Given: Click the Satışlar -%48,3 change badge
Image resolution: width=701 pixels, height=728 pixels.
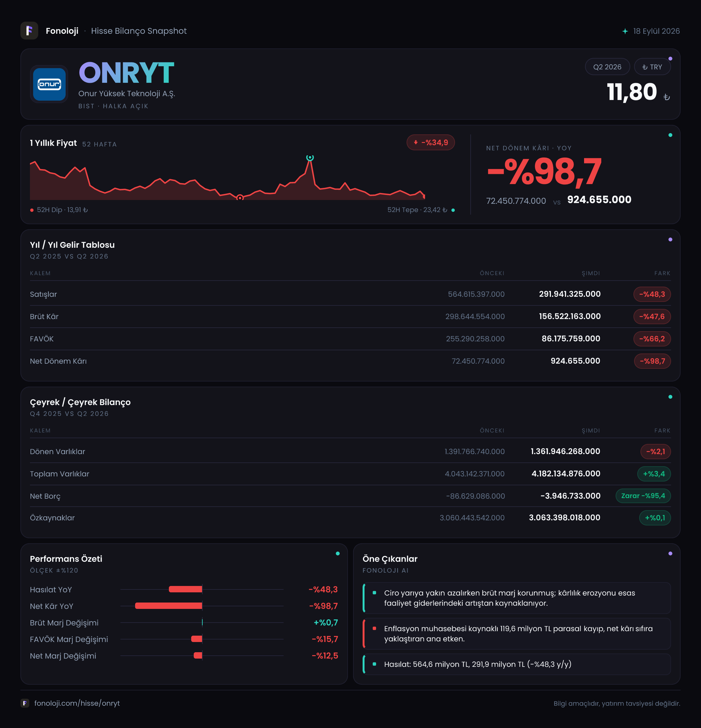Looking at the screenshot, I should [652, 294].
